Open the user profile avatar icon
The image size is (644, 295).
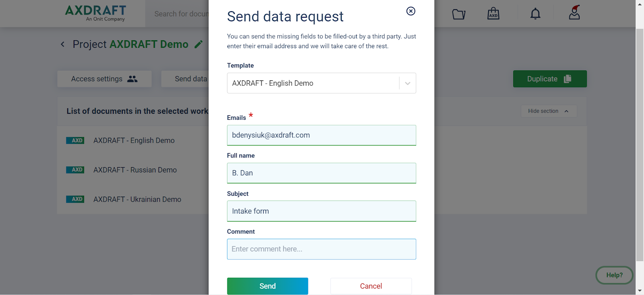tap(574, 12)
